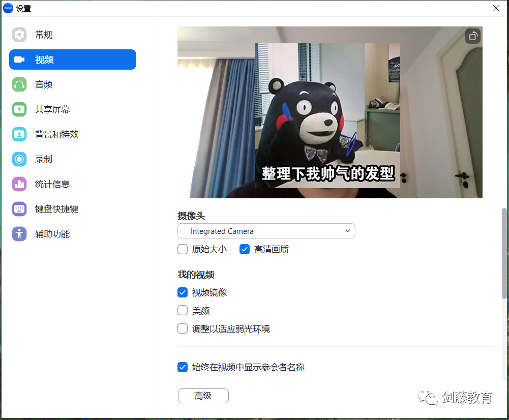Click the gear icon for 常规
Screen dimensions: 509x420
tap(19, 35)
